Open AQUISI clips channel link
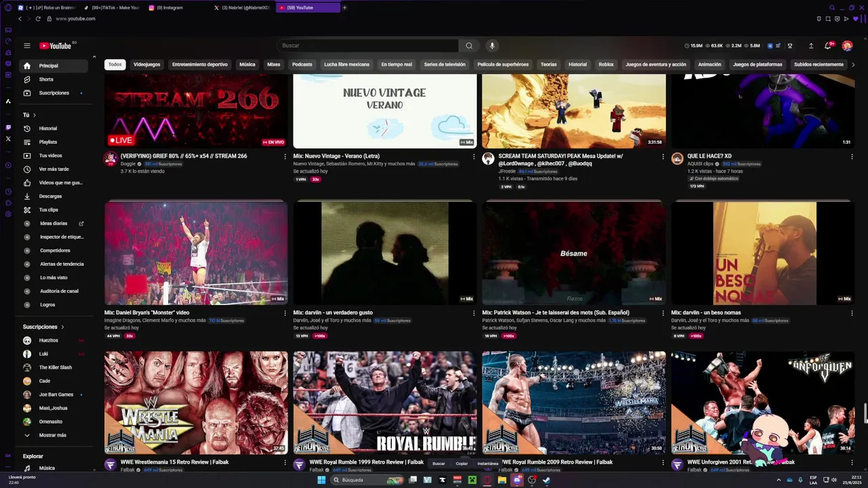The height and width of the screenshot is (488, 868). 700,164
